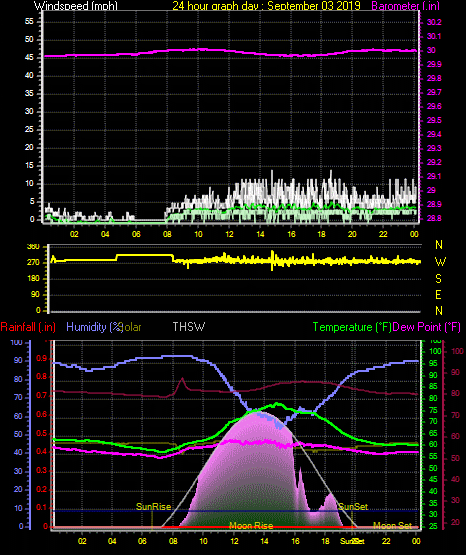Click the 30 value on barometer axis
This screenshot has width=466, height=555.
pos(431,50)
